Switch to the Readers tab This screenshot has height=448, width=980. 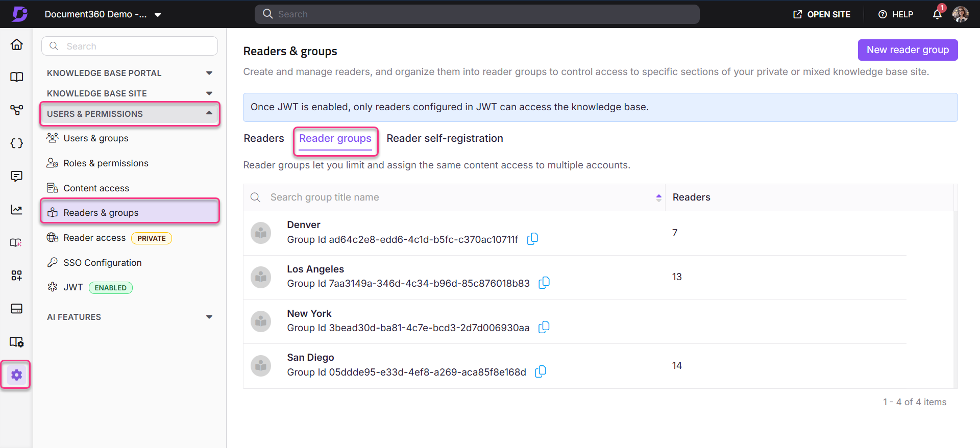click(x=264, y=138)
